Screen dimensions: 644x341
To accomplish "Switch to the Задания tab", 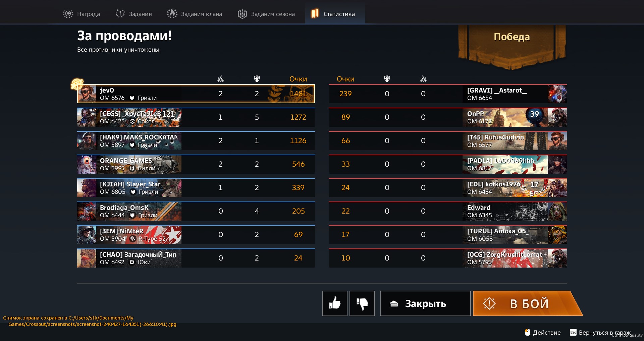I will point(133,14).
